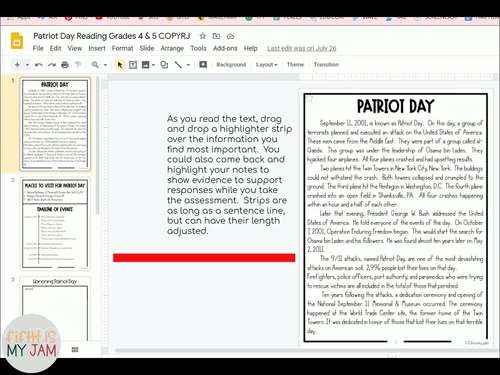Click the filmstrip vertical scrollbar

tap(98, 146)
